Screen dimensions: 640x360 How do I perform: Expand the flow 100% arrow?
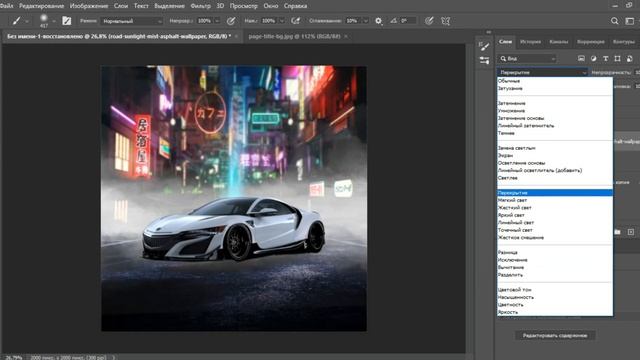click(281, 21)
